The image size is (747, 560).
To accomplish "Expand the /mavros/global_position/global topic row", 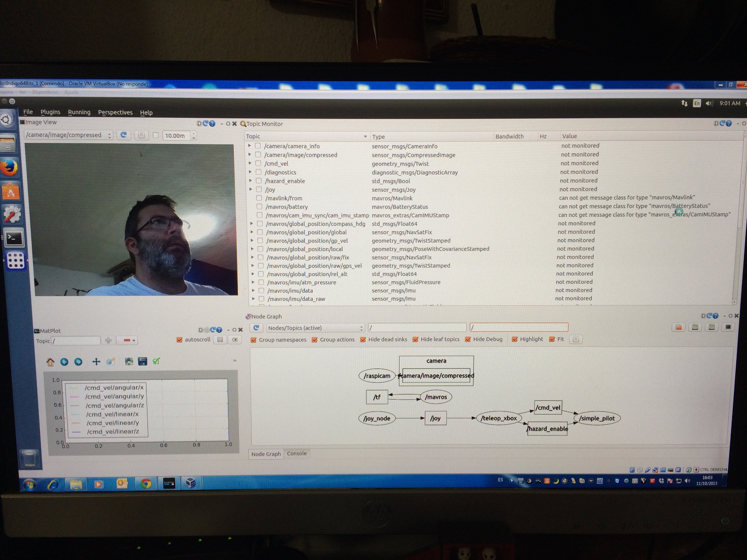I will point(252,232).
